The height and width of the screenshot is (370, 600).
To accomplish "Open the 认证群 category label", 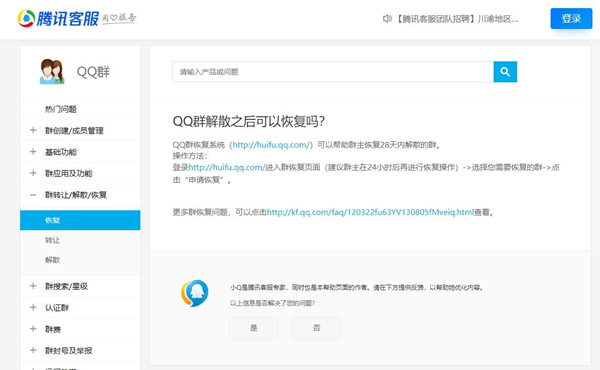I will 57,308.
